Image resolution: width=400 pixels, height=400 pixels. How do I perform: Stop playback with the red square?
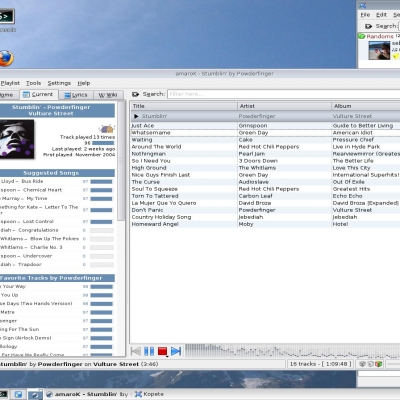[x=162, y=351]
